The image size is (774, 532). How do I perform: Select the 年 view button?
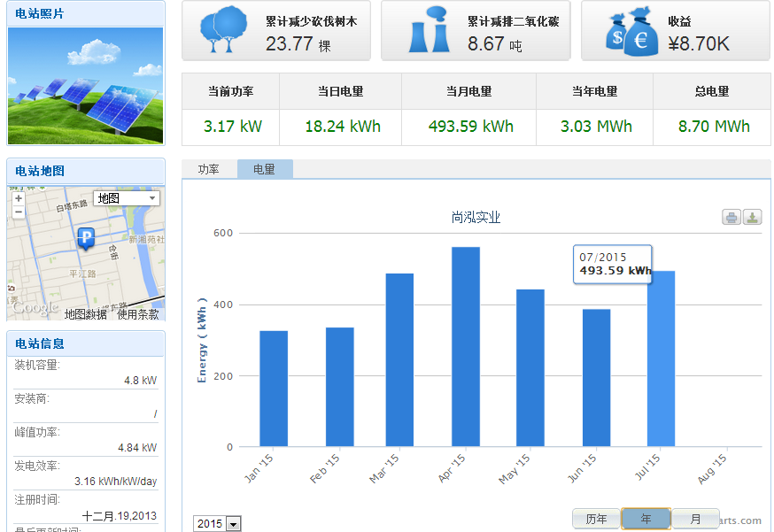pos(646,519)
